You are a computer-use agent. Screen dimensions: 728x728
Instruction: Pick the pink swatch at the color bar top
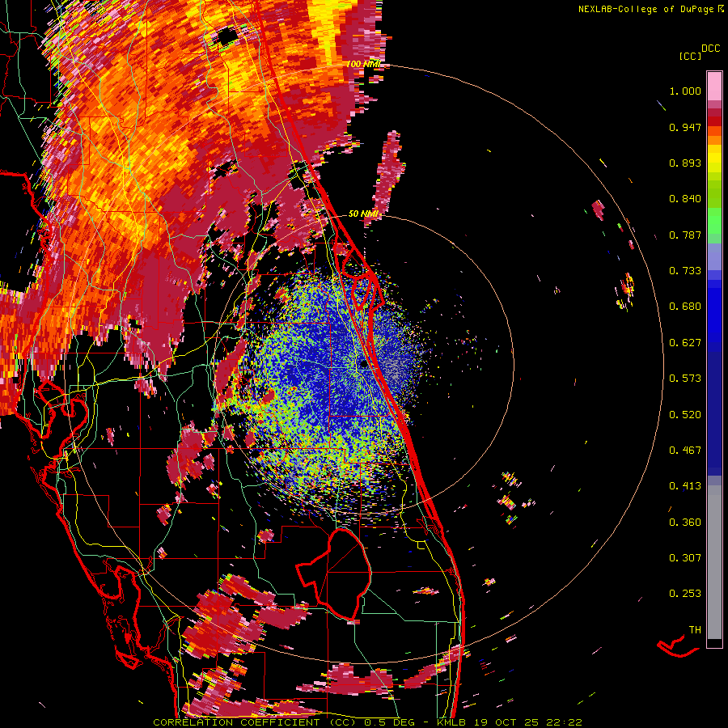click(x=714, y=87)
